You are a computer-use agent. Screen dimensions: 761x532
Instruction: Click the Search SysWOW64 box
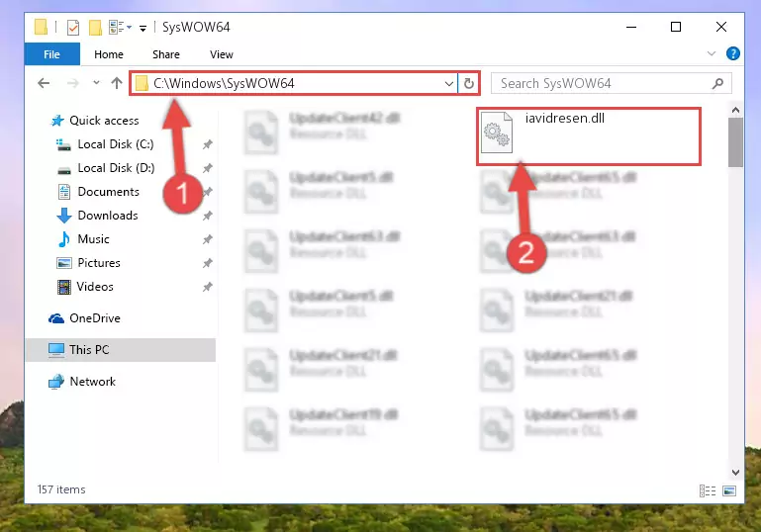611,83
